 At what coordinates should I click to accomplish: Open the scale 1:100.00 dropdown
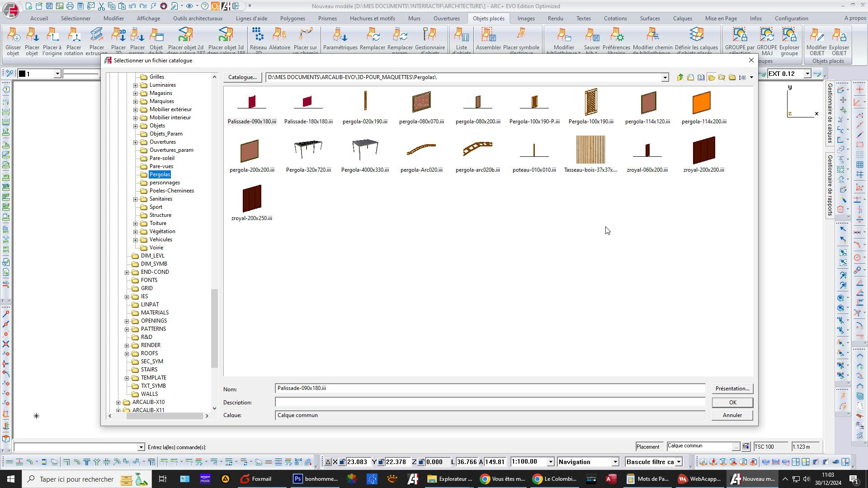[x=551, y=462]
